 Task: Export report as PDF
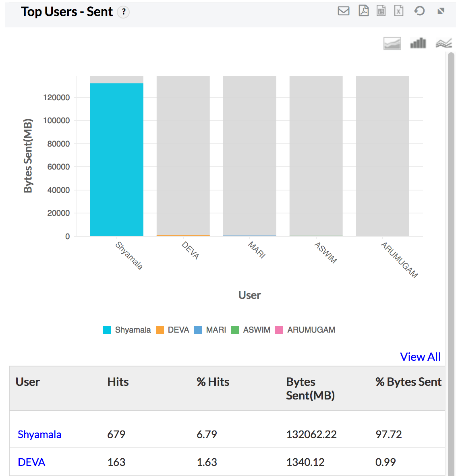click(363, 11)
